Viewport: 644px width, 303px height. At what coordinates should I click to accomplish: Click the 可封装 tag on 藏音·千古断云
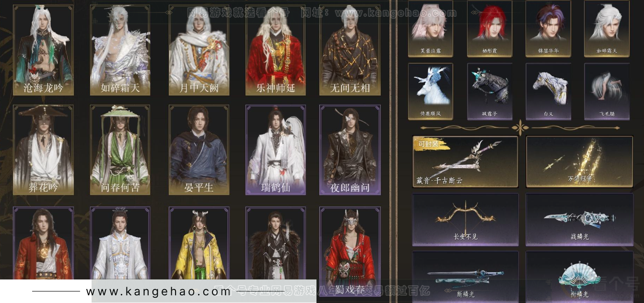(x=428, y=144)
